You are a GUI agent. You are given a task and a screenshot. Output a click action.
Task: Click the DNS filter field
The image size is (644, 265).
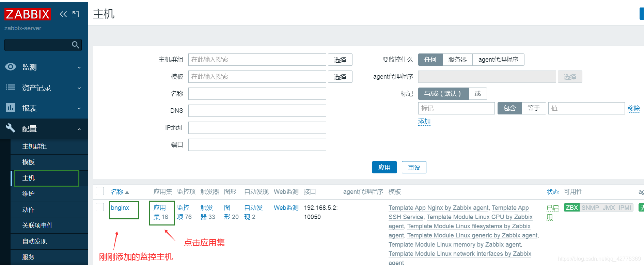[x=257, y=111]
